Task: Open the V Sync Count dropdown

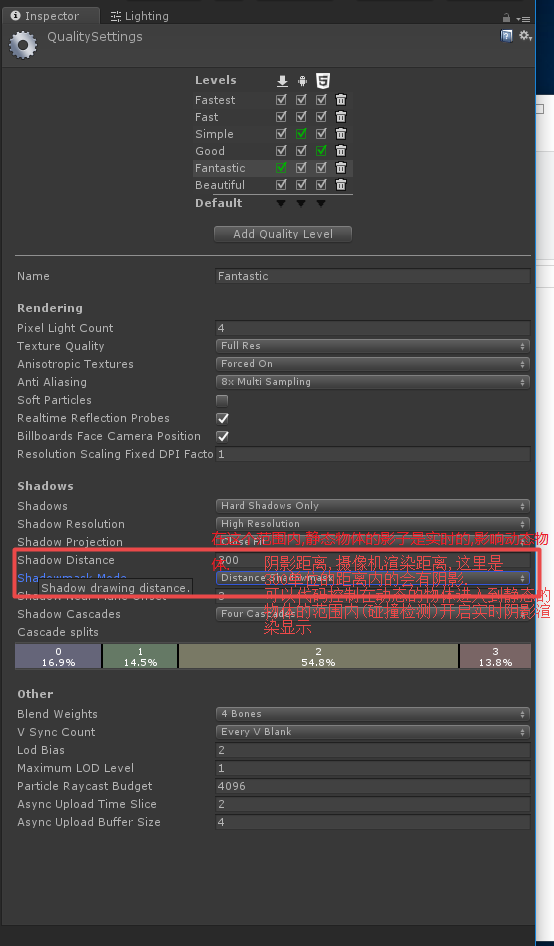Action: point(373,732)
